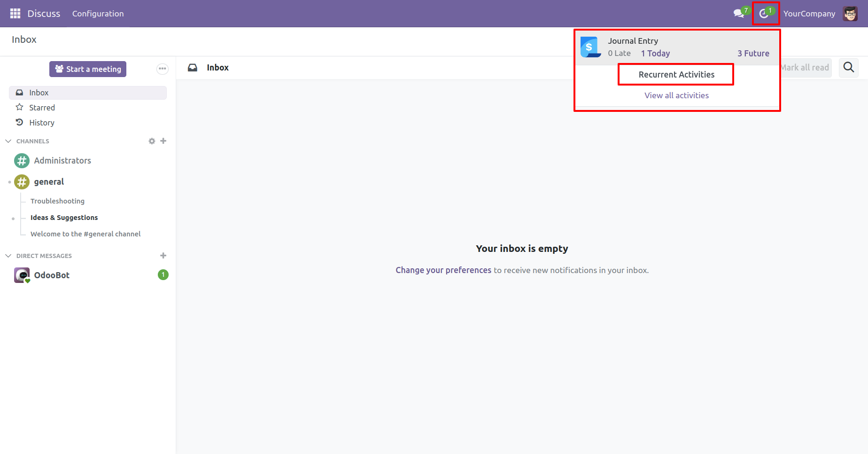Open Welcome to the #general channel thread
The width and height of the screenshot is (868, 454).
pyautogui.click(x=85, y=234)
